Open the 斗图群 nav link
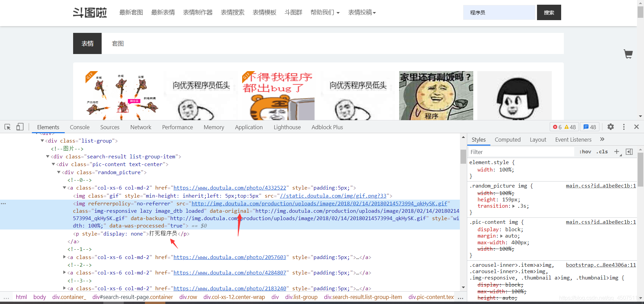Image resolution: width=644 pixels, height=304 pixels. [293, 12]
